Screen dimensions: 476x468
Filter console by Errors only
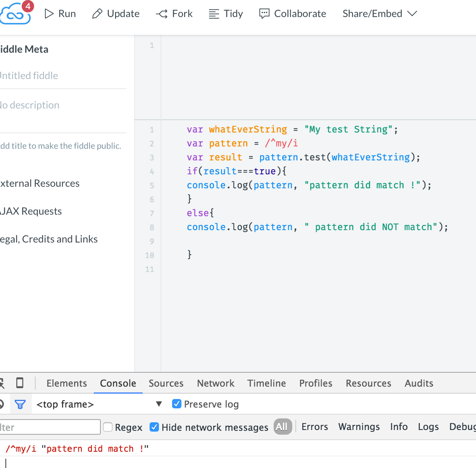(314, 427)
